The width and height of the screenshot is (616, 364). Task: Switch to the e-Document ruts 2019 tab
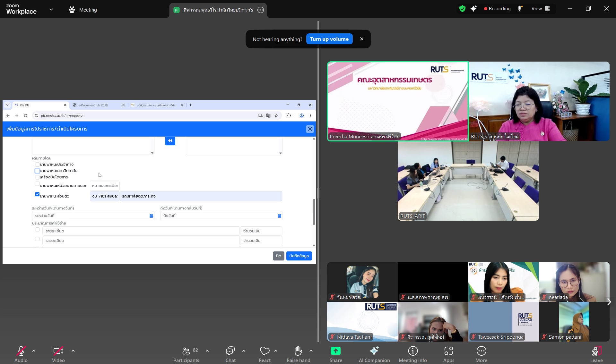[x=96, y=105]
